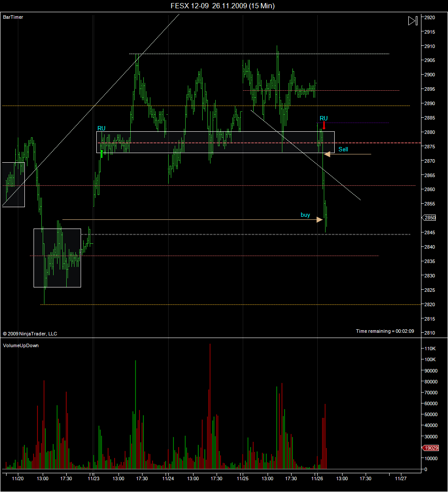448x492 pixels.
Task: Click the 10000 volume axis label
Action: (431, 458)
